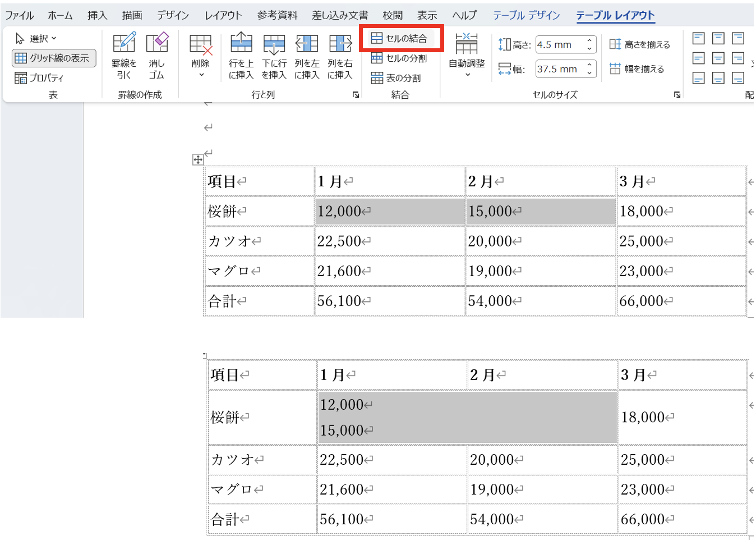Click Merge Cells (セルの結合) button

[400, 38]
